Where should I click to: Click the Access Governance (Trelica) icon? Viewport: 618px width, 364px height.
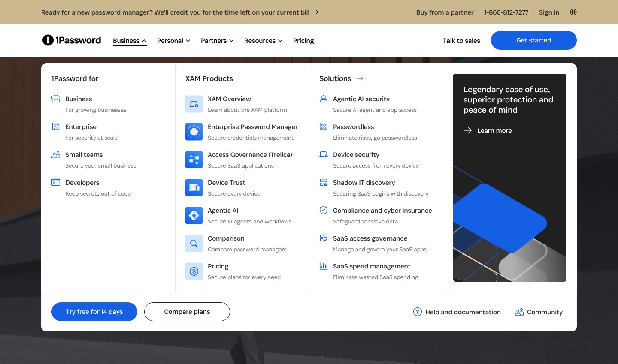(x=194, y=160)
